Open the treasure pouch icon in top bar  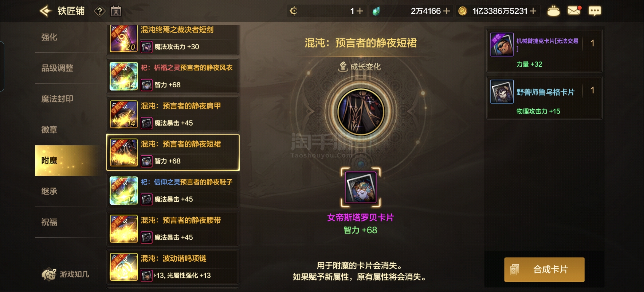553,11
